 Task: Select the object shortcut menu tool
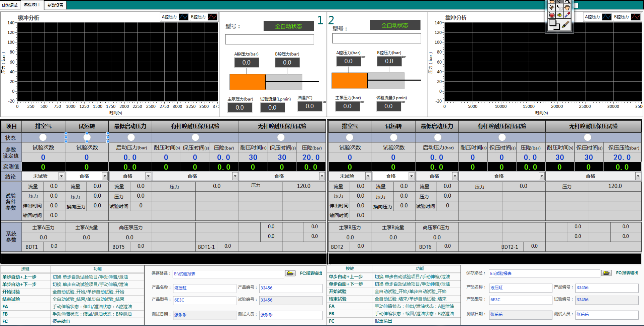click(x=559, y=8)
